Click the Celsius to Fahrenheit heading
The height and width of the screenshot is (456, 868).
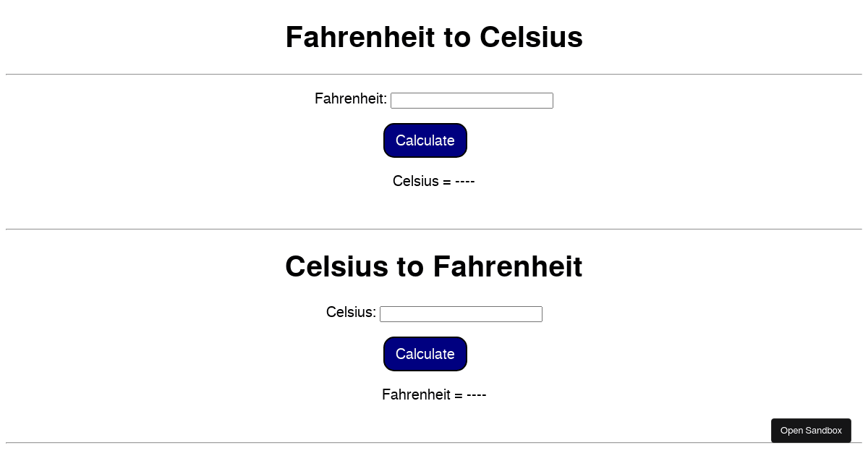click(x=434, y=266)
